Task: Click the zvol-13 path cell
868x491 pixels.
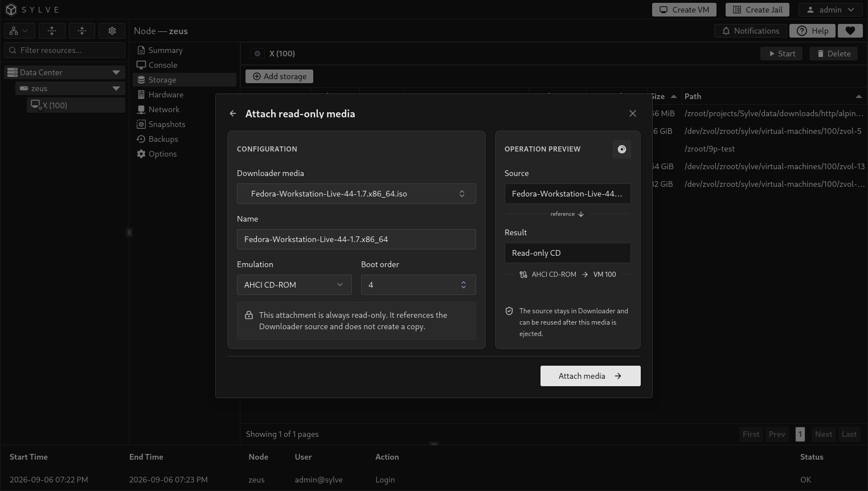Action: click(775, 166)
